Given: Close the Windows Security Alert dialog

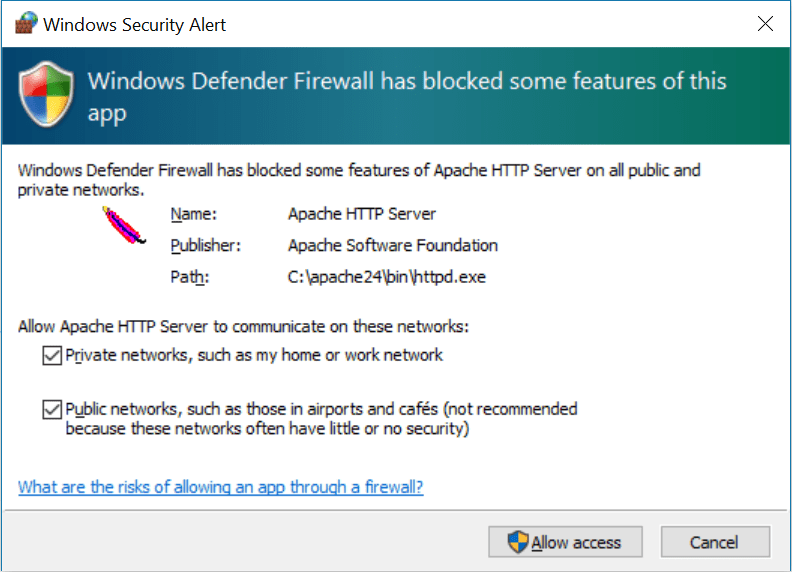Looking at the screenshot, I should coord(765,24).
